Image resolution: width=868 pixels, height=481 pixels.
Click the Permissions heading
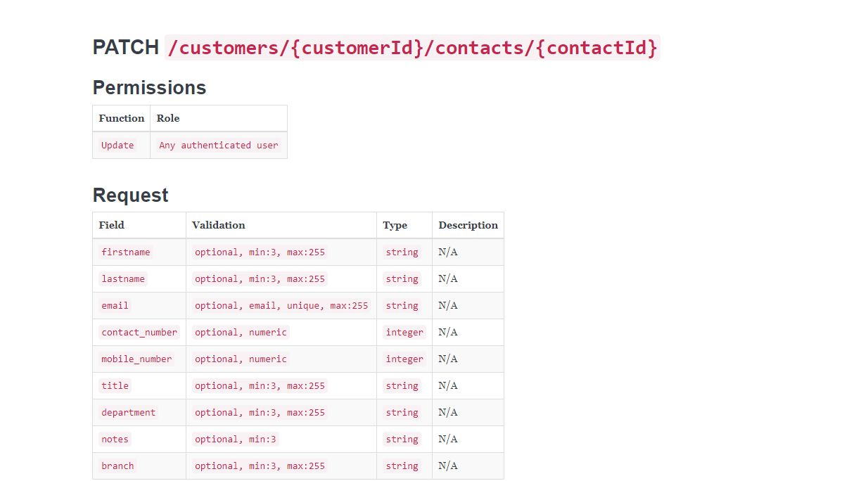point(149,88)
